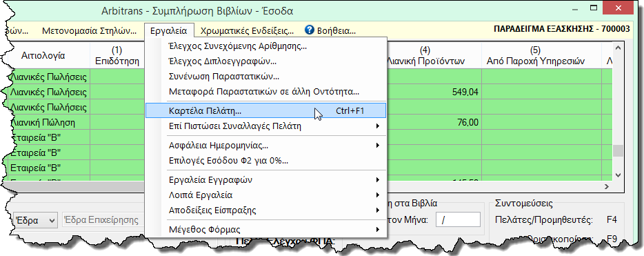Screen dimensions: 644x256
Task: Click the blue Help question mark icon
Action: tap(310, 30)
